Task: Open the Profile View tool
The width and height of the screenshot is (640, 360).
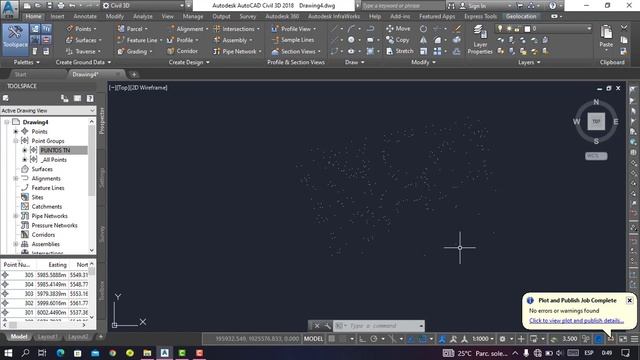Action: pyautogui.click(x=293, y=29)
